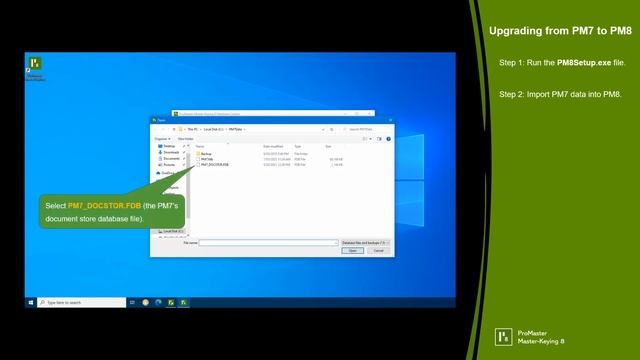The width and height of the screenshot is (640, 360).
Task: Switch to second ProMaster taskbar icon
Action: pyautogui.click(x=184, y=302)
